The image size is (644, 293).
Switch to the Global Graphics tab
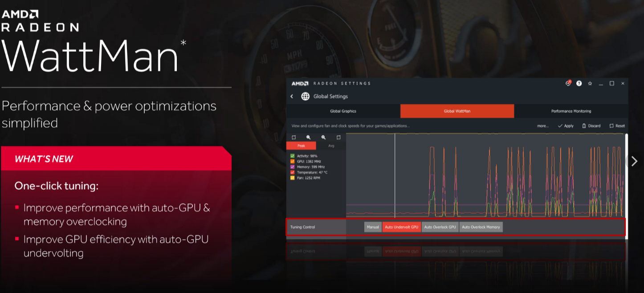(343, 111)
